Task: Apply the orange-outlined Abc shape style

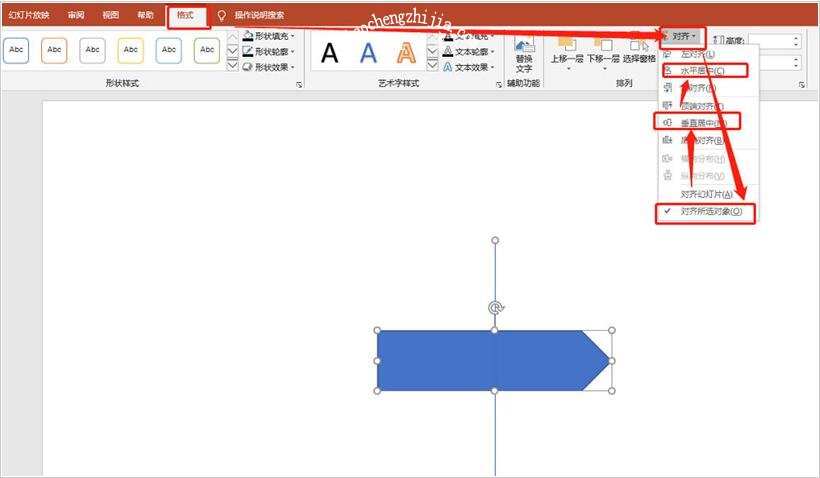Action: coord(54,51)
